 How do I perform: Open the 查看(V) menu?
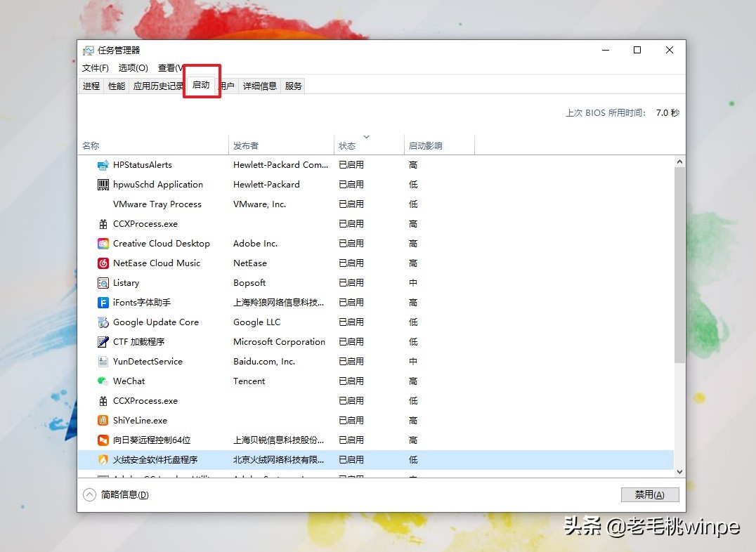170,68
